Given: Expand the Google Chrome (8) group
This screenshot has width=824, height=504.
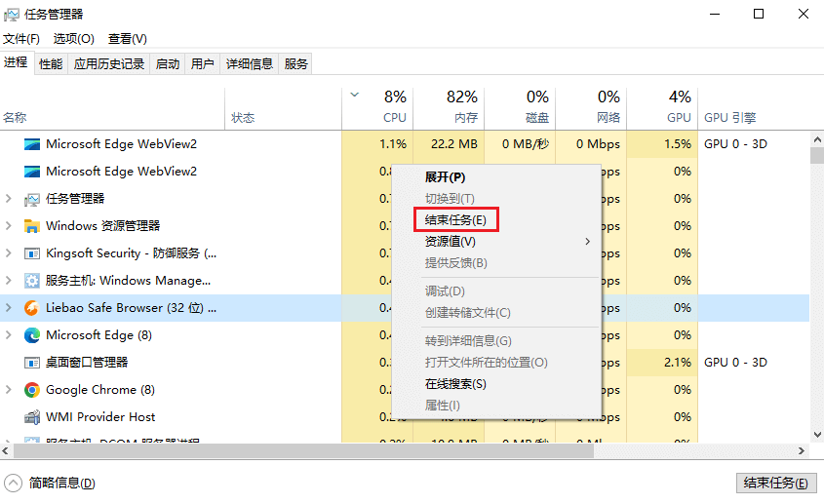Looking at the screenshot, I should pyautogui.click(x=8, y=390).
